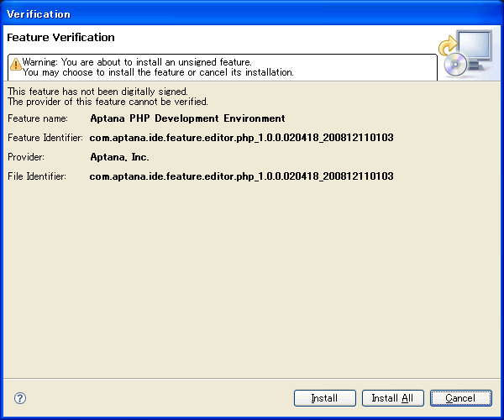The image size is (504, 420).
Task: Click the Install button
Action: click(x=324, y=398)
